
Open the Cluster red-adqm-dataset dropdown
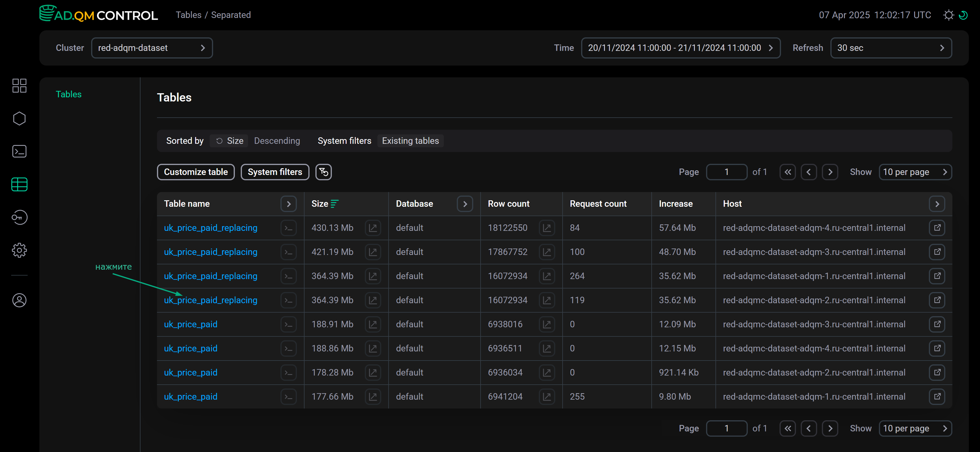[152, 48]
